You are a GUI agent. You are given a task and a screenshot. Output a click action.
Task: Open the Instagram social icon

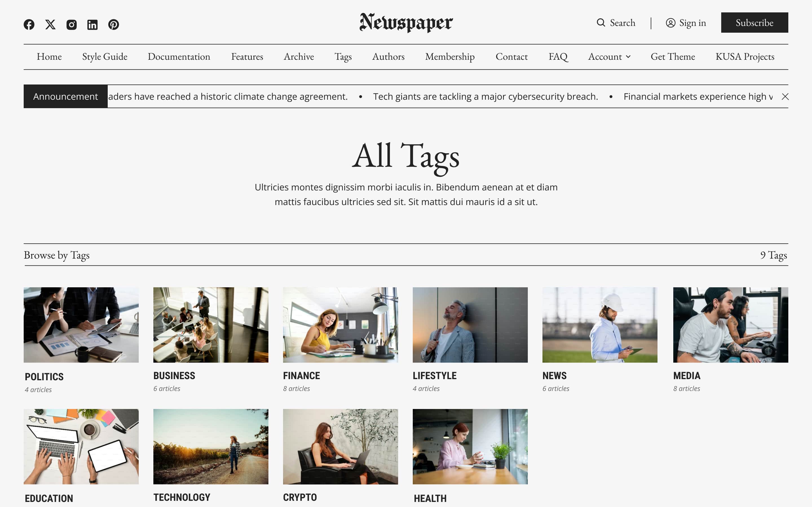tap(71, 24)
